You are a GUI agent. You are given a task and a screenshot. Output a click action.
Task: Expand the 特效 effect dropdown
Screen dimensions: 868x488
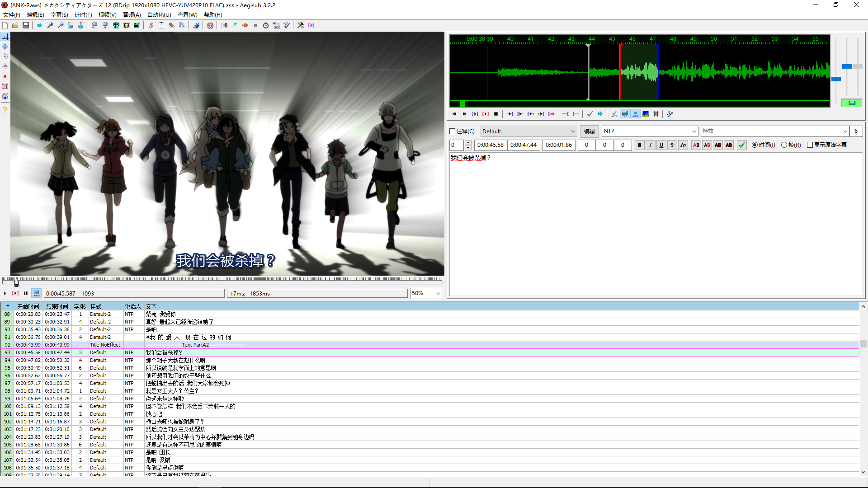(845, 131)
